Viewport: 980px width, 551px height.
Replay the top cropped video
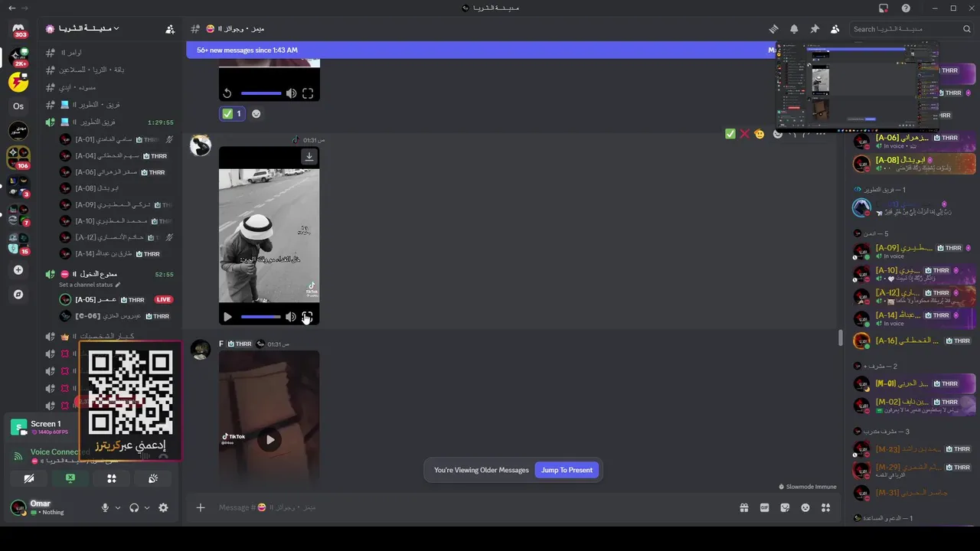(x=227, y=93)
